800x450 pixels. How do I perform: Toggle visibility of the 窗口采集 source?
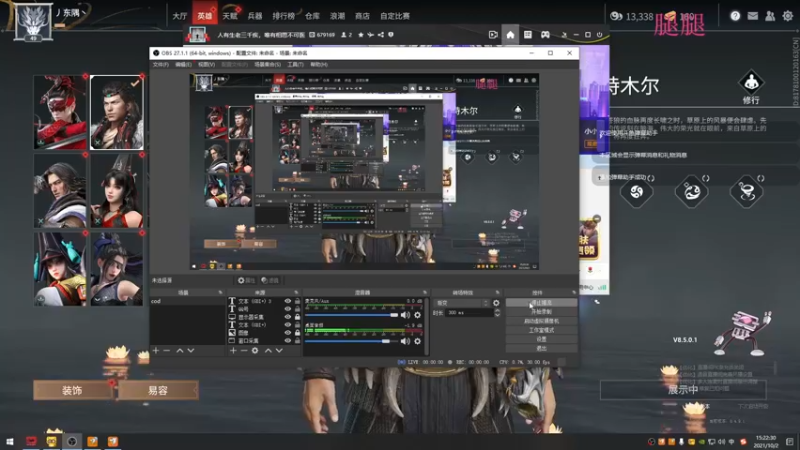point(288,340)
